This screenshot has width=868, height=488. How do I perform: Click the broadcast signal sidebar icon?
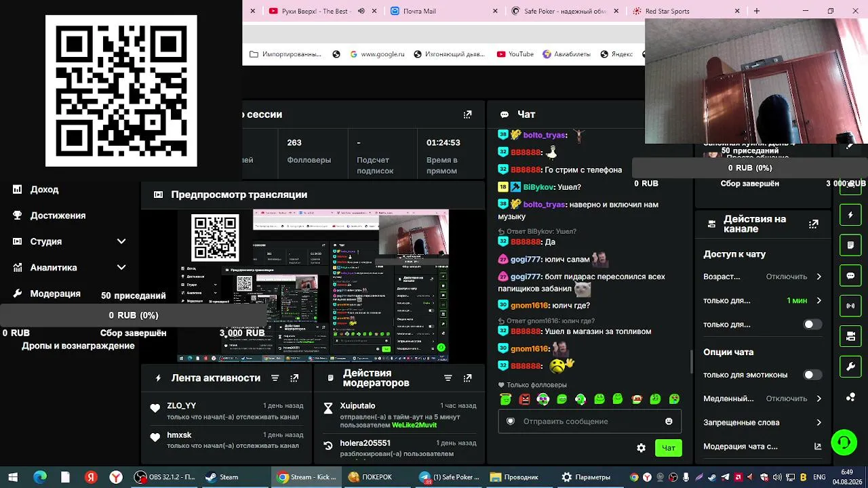coord(850,306)
